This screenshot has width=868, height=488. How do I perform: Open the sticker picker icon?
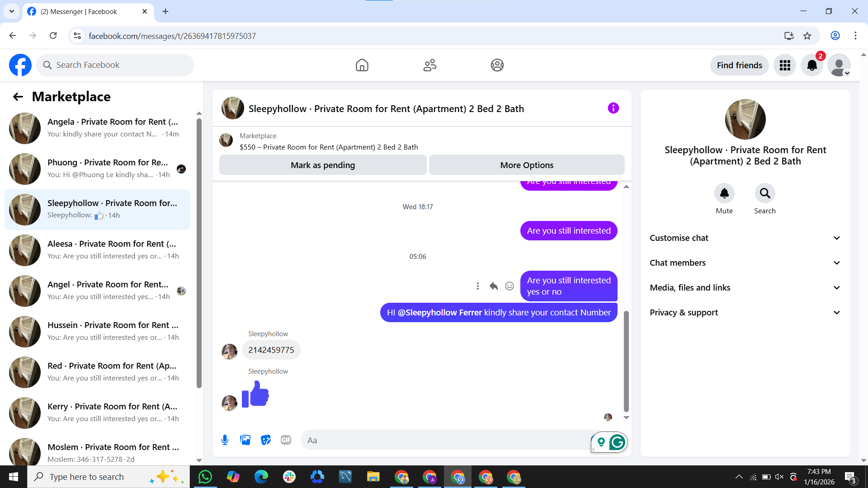point(266,440)
